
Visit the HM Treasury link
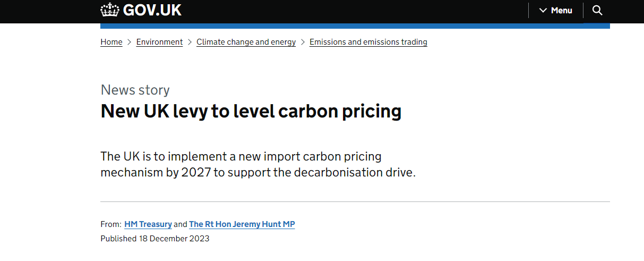148,224
